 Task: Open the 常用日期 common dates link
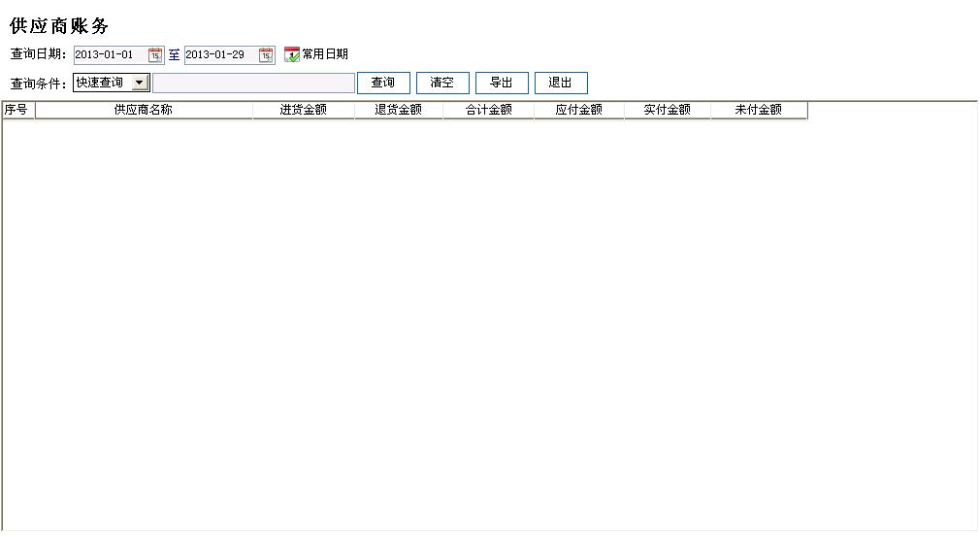325,54
